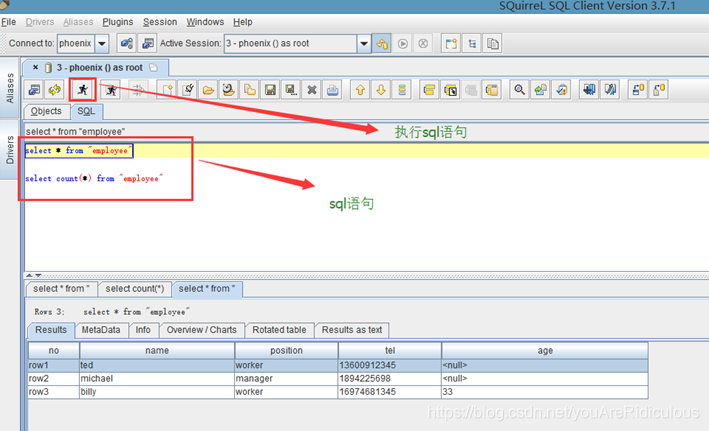The height and width of the screenshot is (431, 709).
Task: Switch to the Rotated table tab
Action: 279,330
